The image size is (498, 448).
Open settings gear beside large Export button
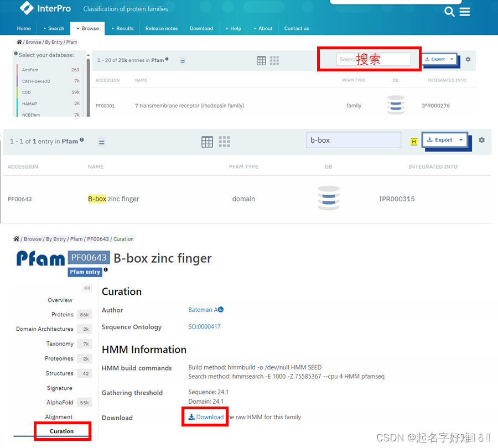pos(481,140)
